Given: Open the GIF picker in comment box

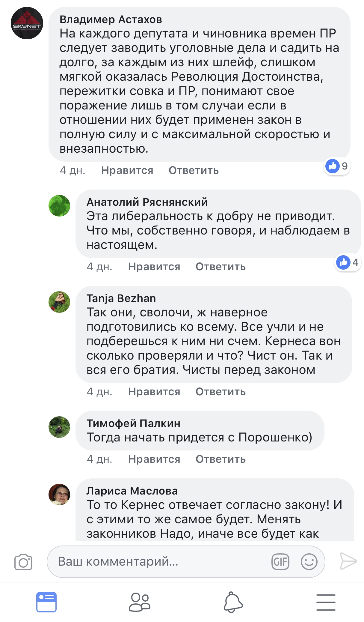Looking at the screenshot, I should coord(280,562).
